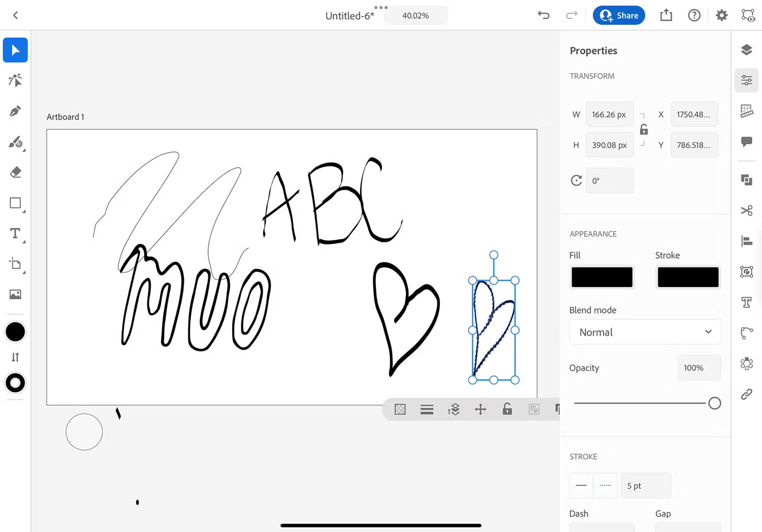This screenshot has width=762, height=532.
Task: Select the Pen tool
Action: [15, 111]
